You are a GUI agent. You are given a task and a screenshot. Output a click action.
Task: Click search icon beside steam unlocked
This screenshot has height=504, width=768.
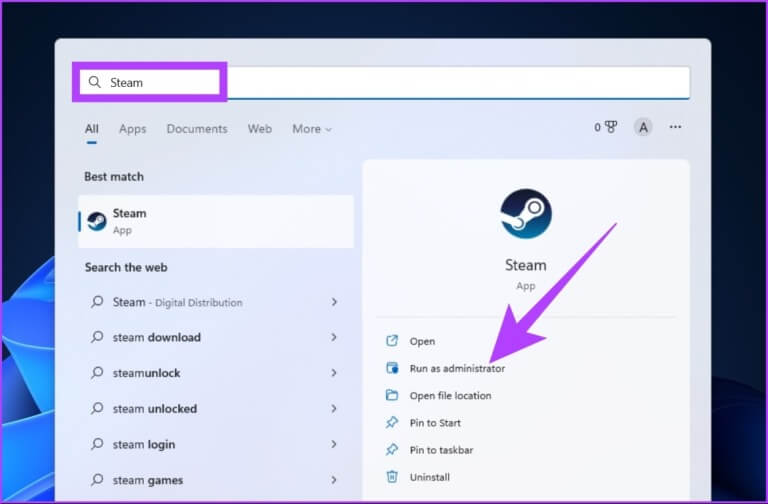point(97,408)
